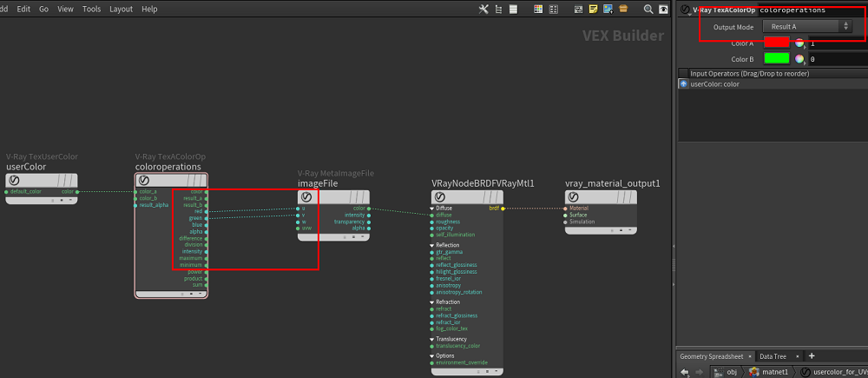This screenshot has width=868, height=378.
Task: Navigate back with the left arrow
Action: (x=685, y=372)
